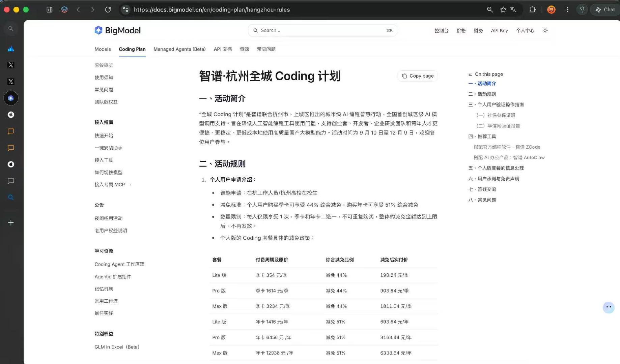Open 如何切换模型 in the sidebar
The image size is (620, 364).
point(108,173)
